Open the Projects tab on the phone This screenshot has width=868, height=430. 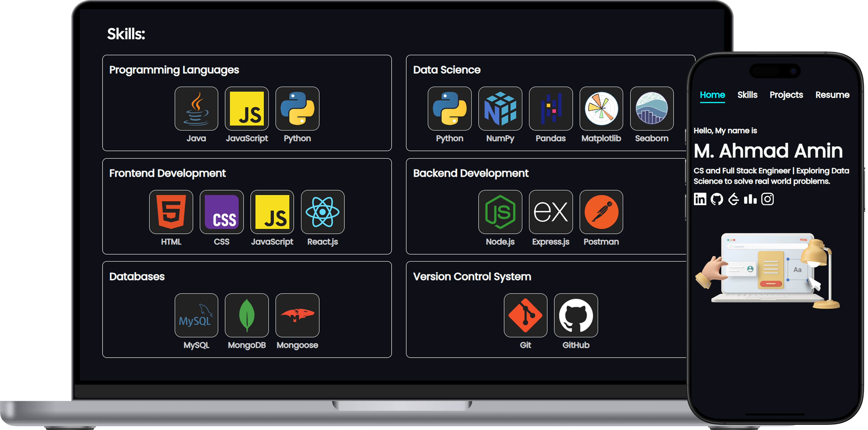pos(787,95)
